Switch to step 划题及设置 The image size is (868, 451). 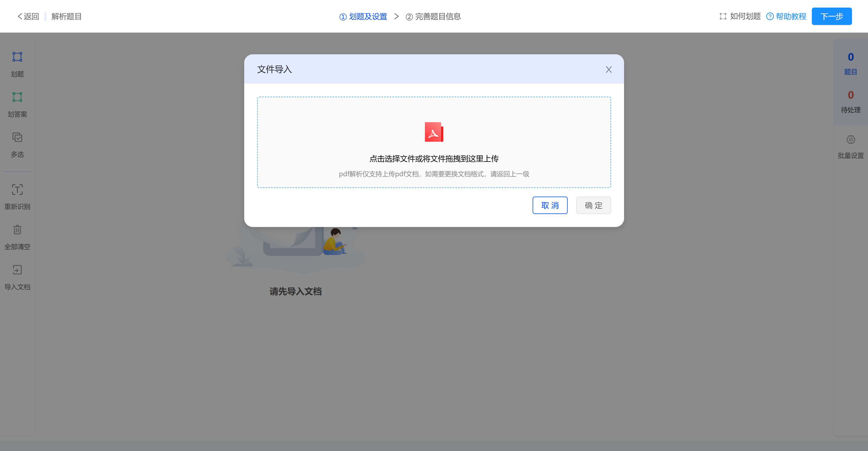363,16
